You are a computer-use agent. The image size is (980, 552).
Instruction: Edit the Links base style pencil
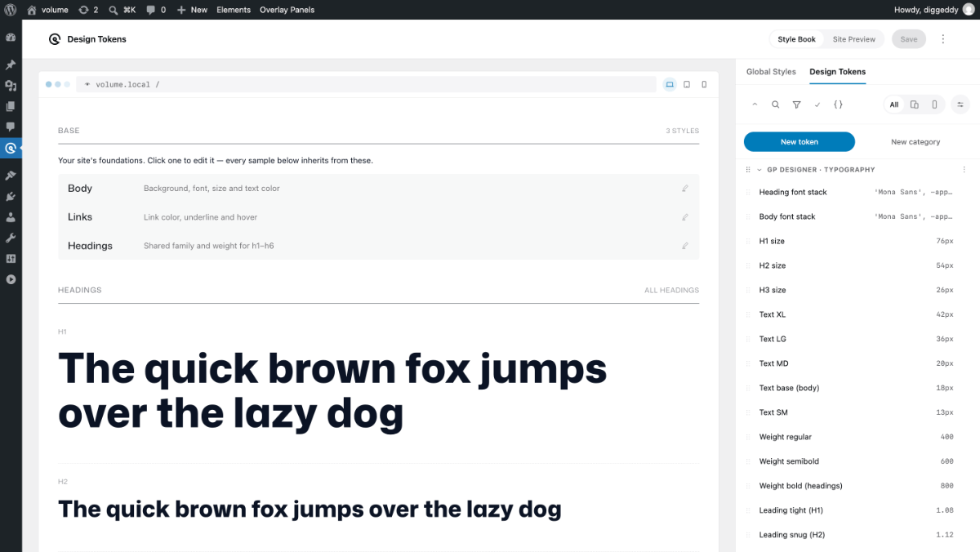point(685,217)
